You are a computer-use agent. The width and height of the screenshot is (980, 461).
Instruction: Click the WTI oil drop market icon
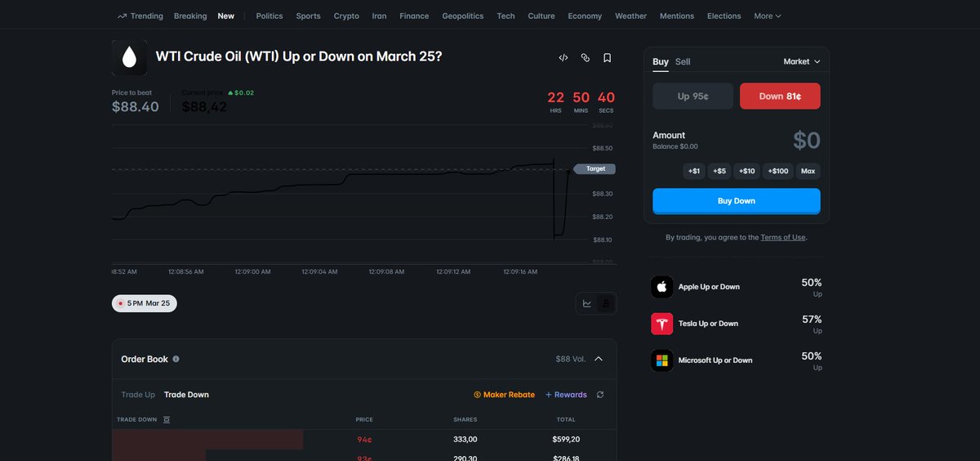click(x=129, y=57)
